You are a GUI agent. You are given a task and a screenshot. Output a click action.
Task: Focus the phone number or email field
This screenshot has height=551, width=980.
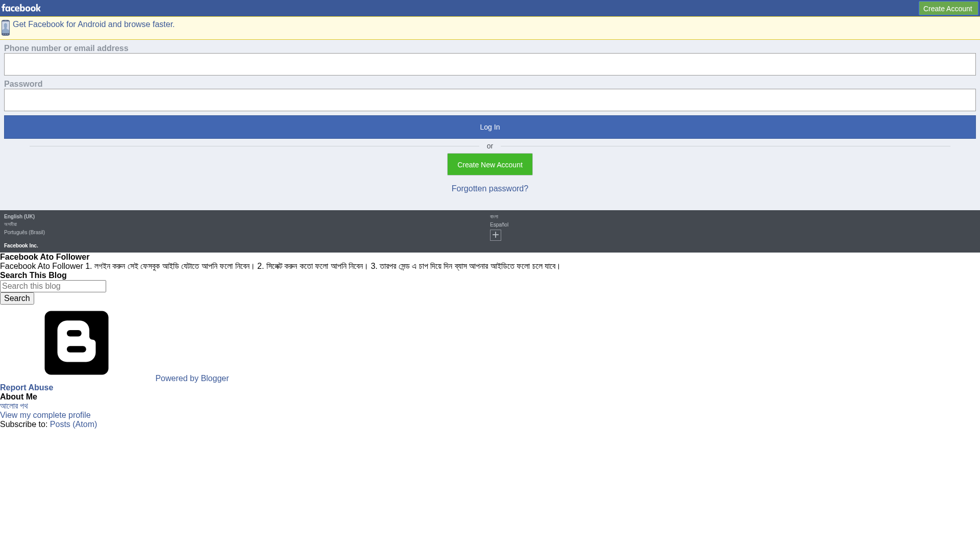(490, 64)
